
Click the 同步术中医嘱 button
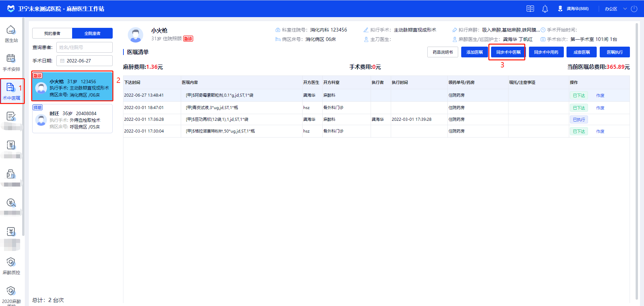pos(508,52)
